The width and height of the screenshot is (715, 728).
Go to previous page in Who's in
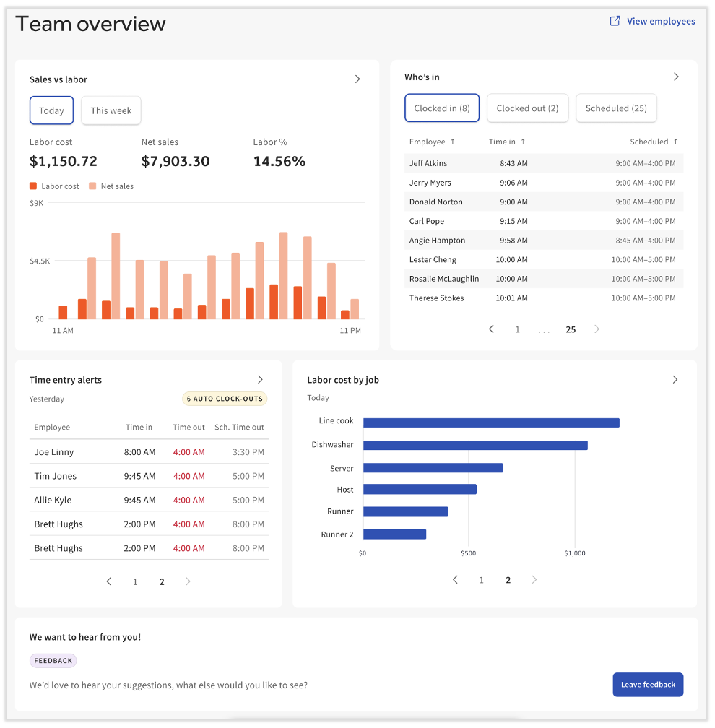click(x=491, y=329)
